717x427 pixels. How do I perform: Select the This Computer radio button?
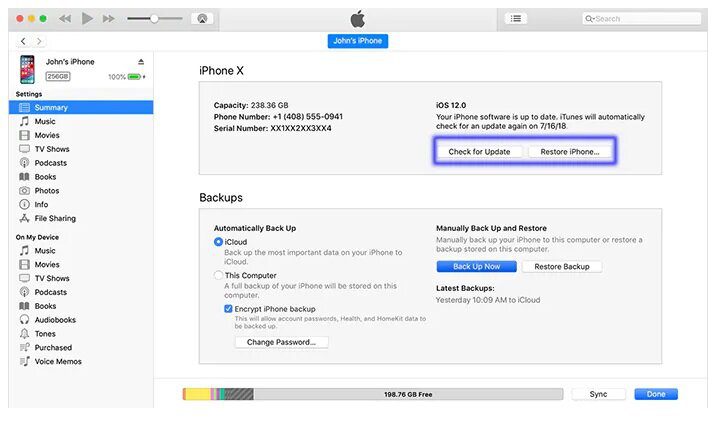pos(219,275)
